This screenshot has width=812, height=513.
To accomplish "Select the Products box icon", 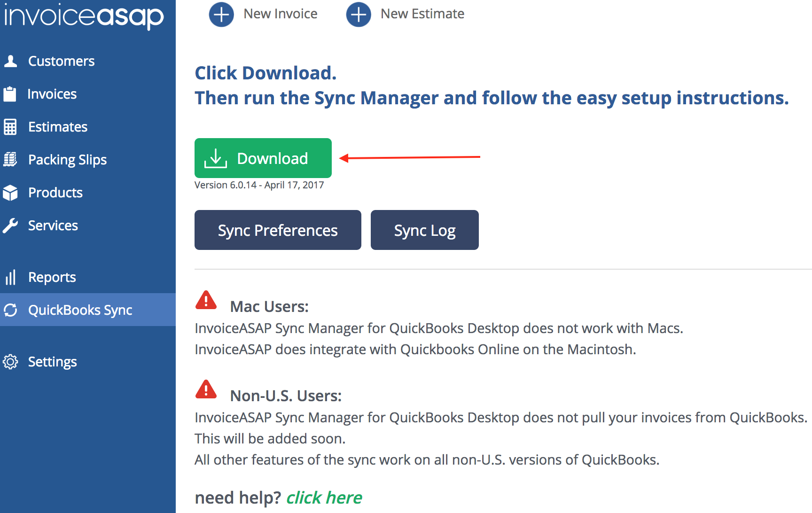I will click(11, 192).
